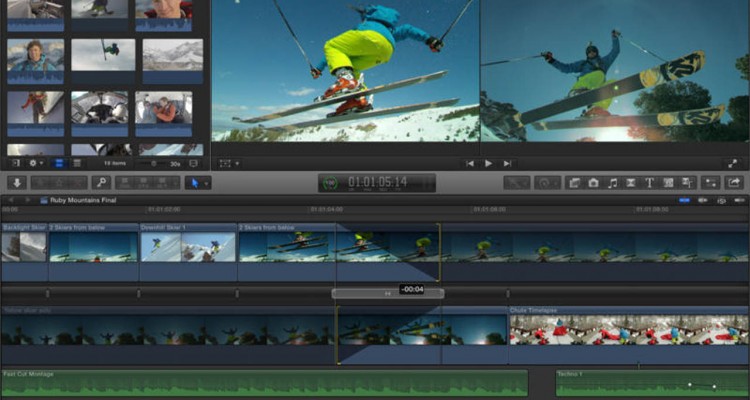Screen dimensions: 750x400
Task: Click the 01:01:06:00 ruler mark
Action: tap(488, 210)
